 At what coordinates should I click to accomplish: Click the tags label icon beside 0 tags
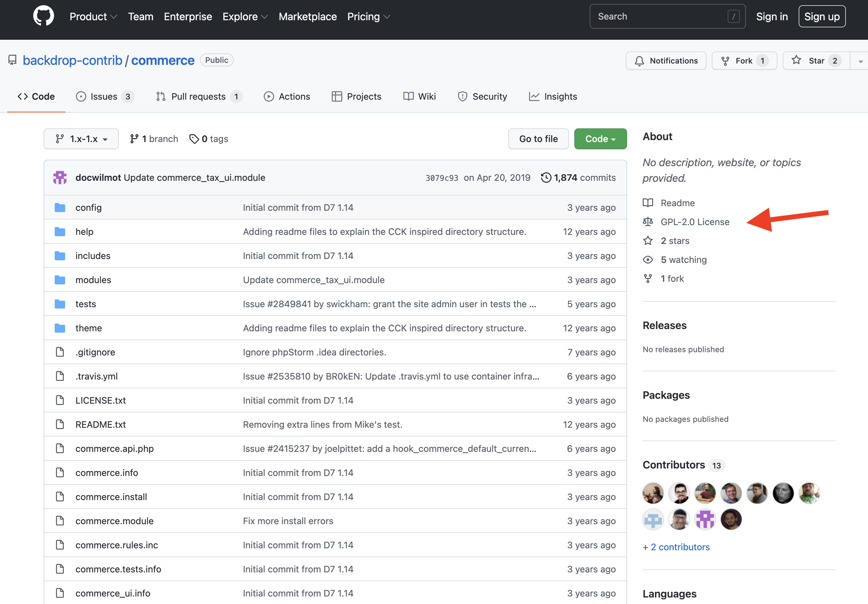[194, 139]
